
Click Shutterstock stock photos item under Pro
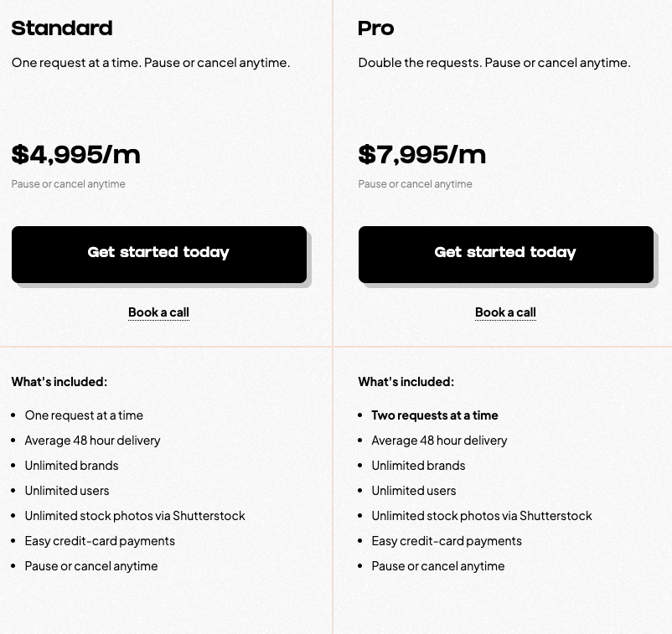tap(482, 516)
